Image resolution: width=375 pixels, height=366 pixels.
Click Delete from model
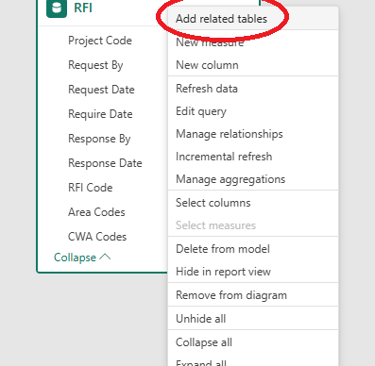pos(223,249)
